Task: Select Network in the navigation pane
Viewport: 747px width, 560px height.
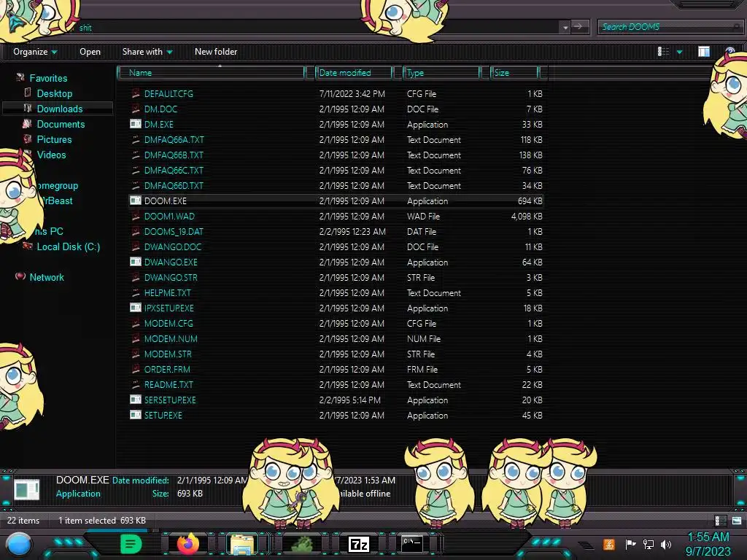Action: point(47,277)
